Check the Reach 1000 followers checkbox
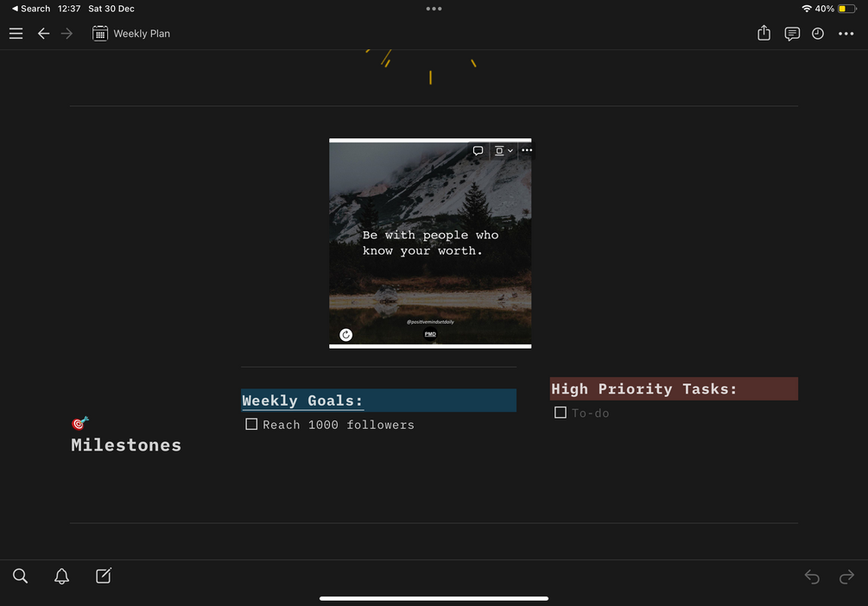This screenshot has width=868, height=606. pyautogui.click(x=251, y=425)
